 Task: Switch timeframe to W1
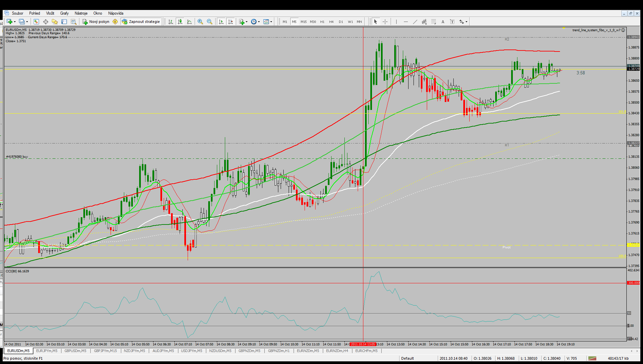click(x=350, y=22)
